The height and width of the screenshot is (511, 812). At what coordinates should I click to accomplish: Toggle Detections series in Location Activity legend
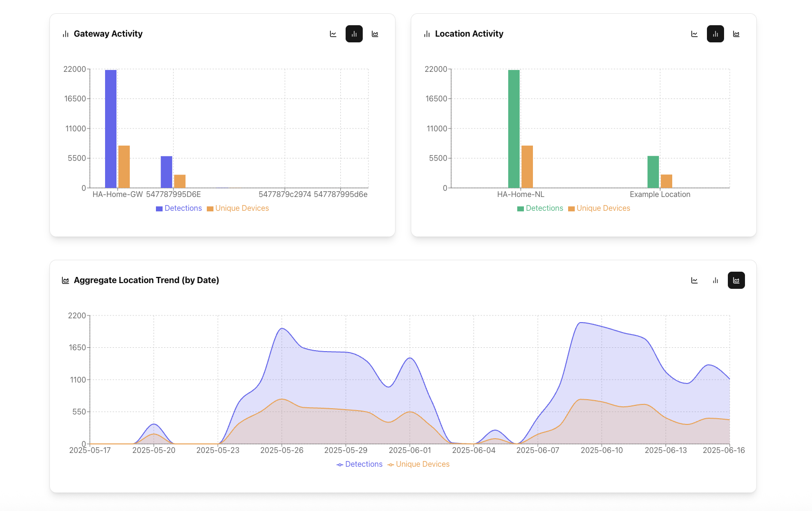coord(540,208)
